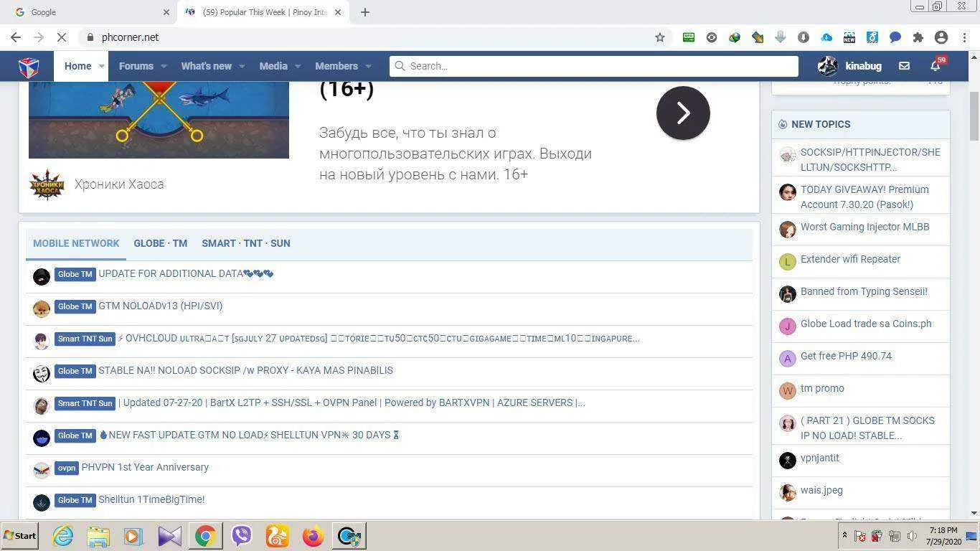The image size is (980, 551).
Task: Open new topic Banned from Typing Senseii!
Action: (864, 291)
